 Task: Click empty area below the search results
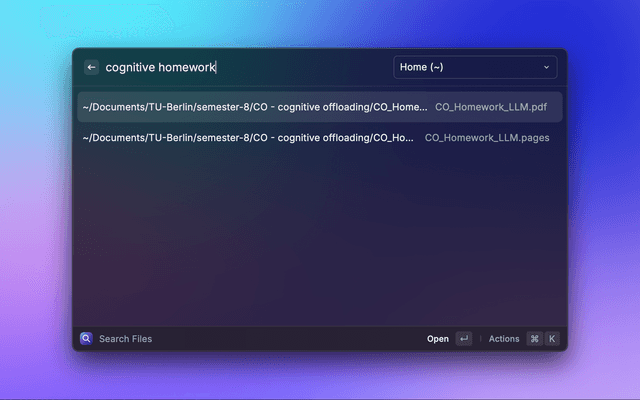[319, 240]
